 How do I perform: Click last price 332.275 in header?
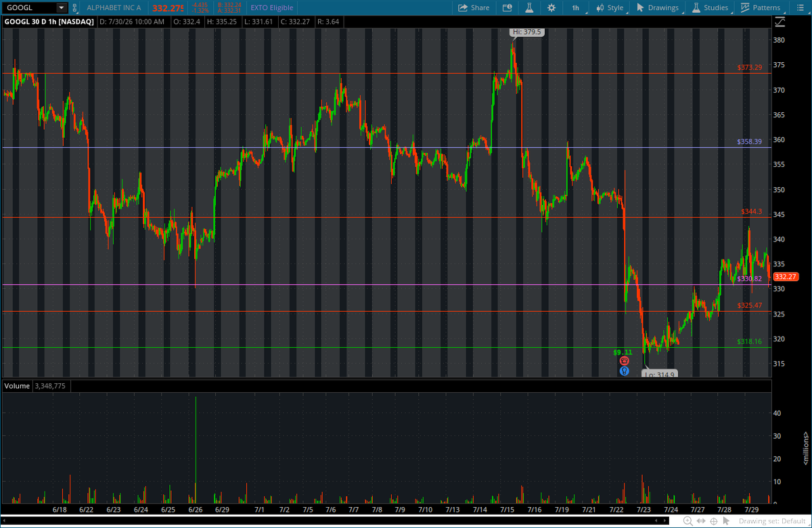[167, 7]
